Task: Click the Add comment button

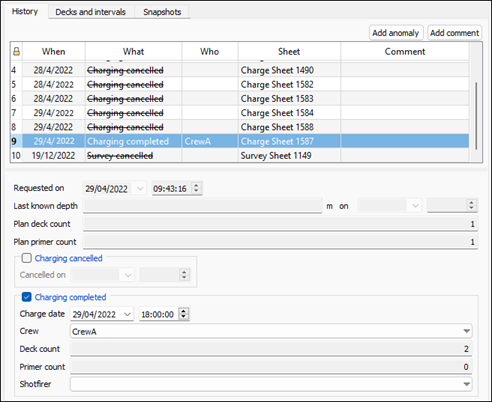Action: pyautogui.click(x=454, y=33)
